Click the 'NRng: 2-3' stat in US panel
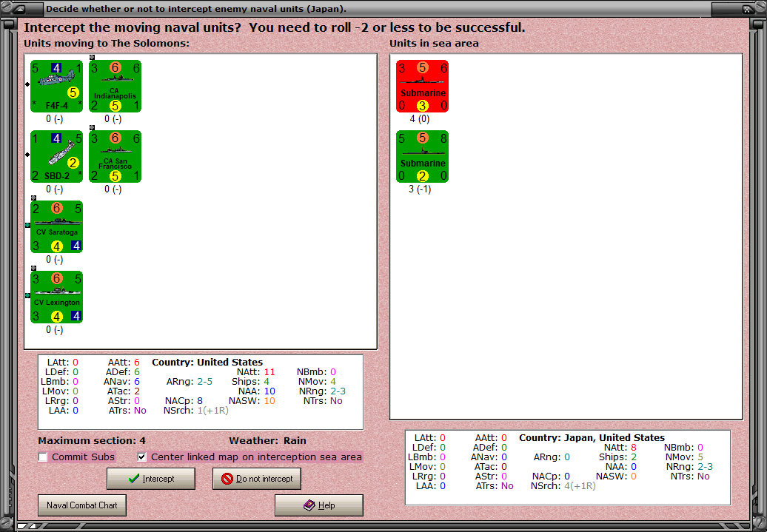This screenshot has height=532, width=767. (x=322, y=391)
